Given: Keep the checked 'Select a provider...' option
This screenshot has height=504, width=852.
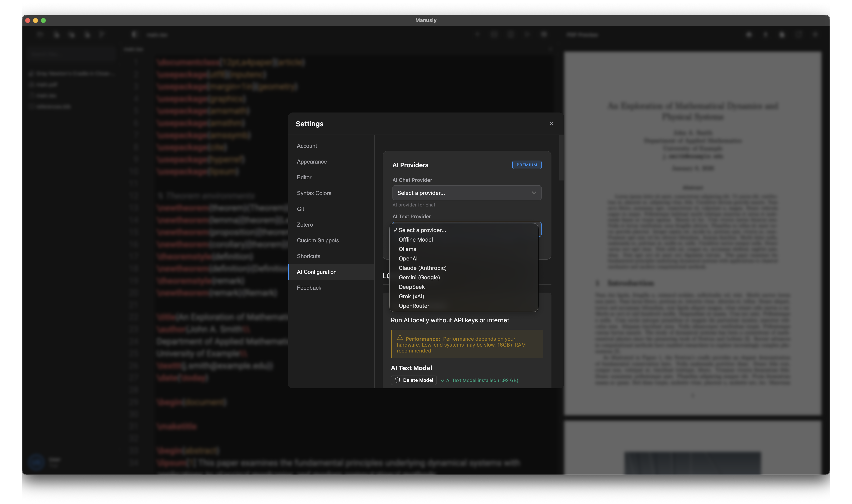Looking at the screenshot, I should tap(422, 230).
